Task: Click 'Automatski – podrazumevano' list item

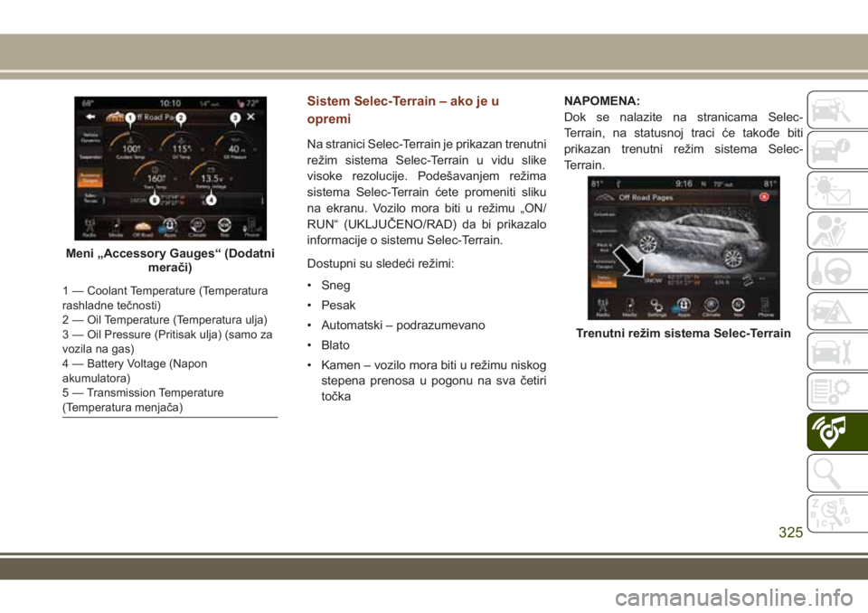Action: (x=403, y=325)
